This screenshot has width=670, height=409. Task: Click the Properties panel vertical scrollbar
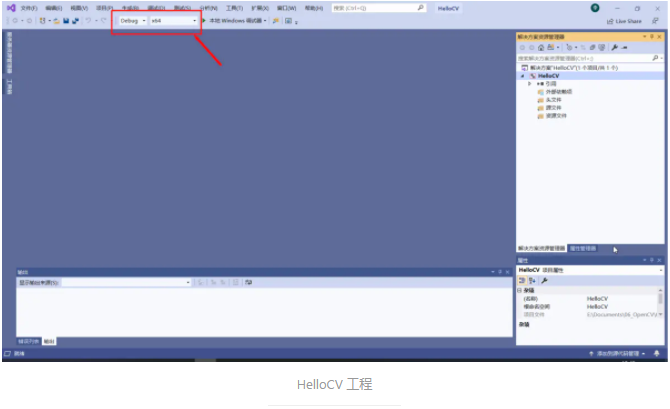[661, 303]
